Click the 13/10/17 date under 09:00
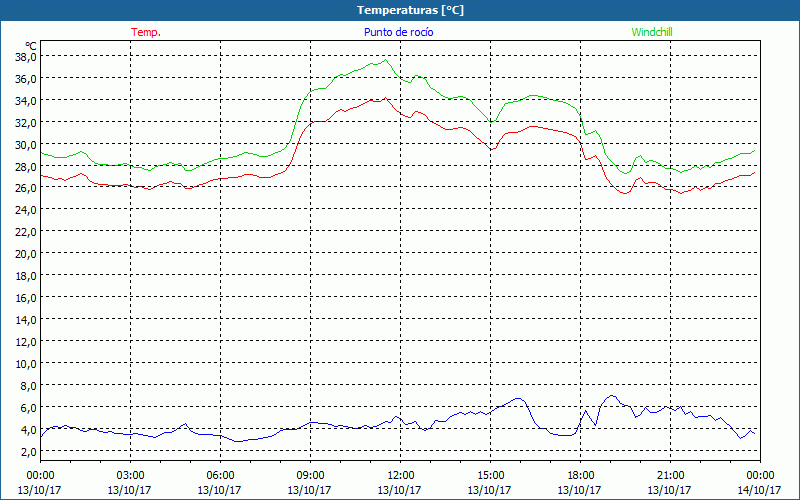The width and height of the screenshot is (800, 500). click(x=310, y=490)
